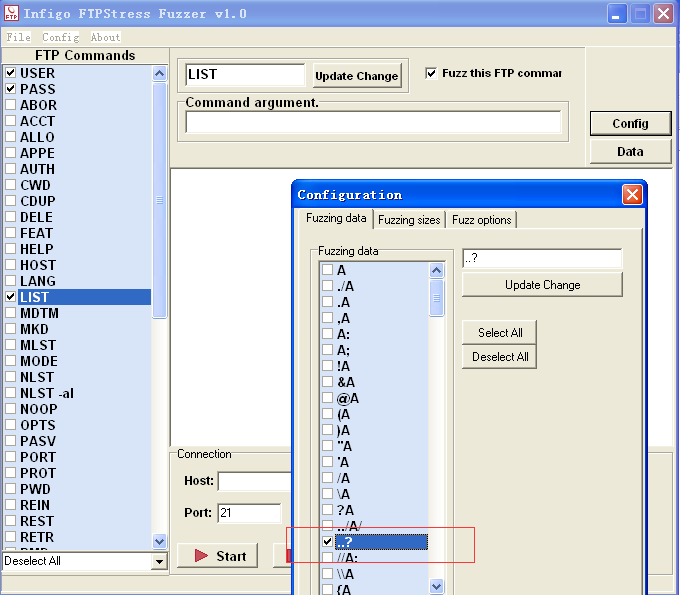Check the ./A fuzzing data checkbox
680x595 pixels.
click(x=327, y=286)
